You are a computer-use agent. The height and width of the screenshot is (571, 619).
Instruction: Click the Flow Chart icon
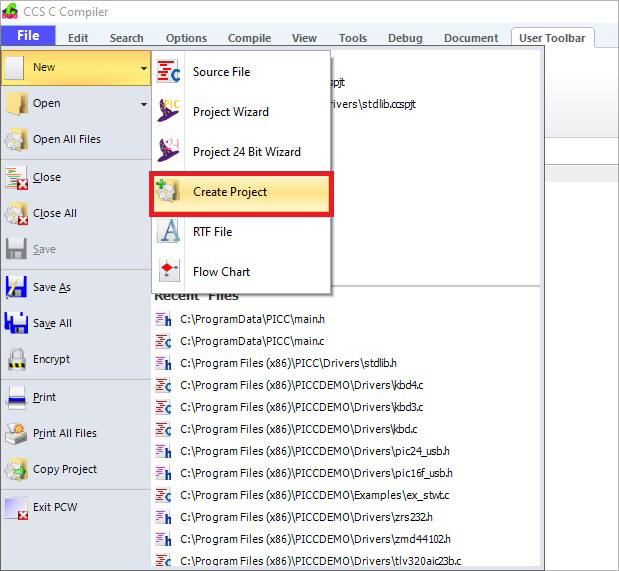tap(169, 272)
